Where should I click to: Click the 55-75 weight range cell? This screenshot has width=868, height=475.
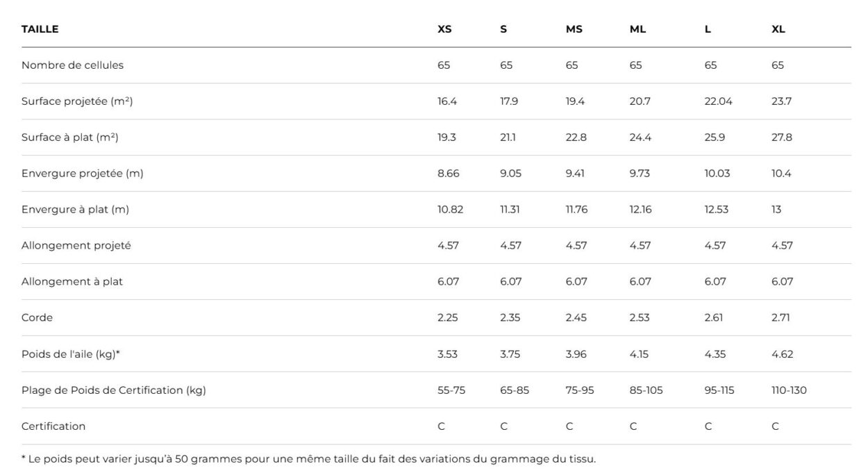451,390
